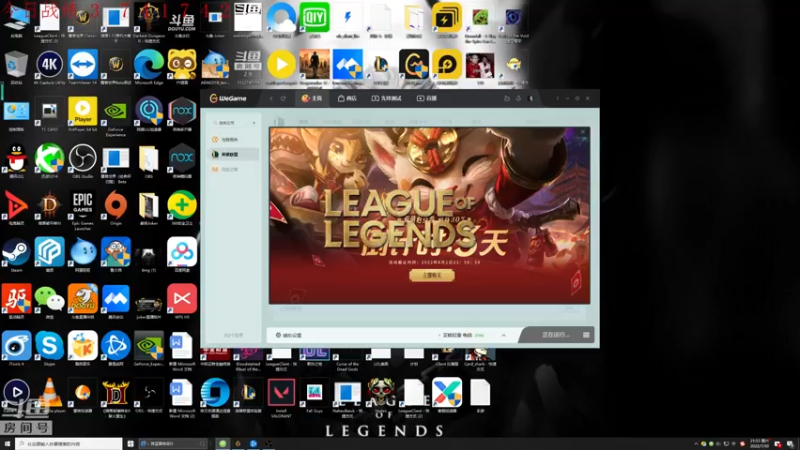Screen dimensions: 800x450
Task: Click the Windows taskbar search box
Action: [69, 444]
